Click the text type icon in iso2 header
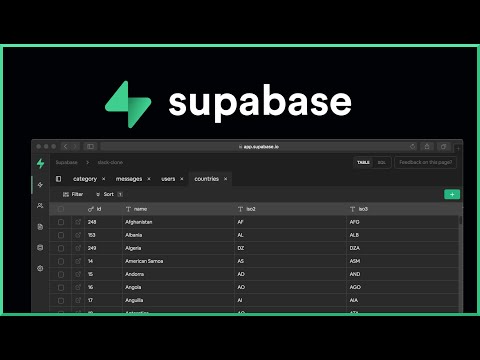 pos(240,209)
